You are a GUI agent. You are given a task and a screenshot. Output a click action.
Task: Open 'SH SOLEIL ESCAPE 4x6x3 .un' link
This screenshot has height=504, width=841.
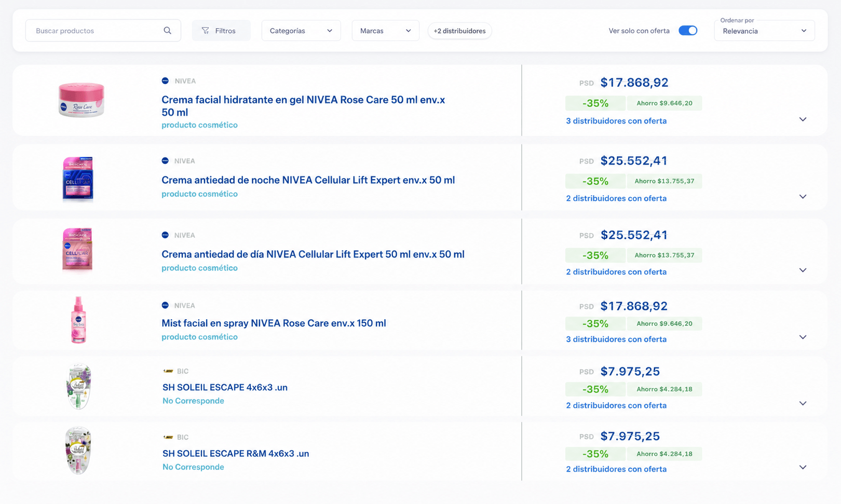tap(225, 387)
